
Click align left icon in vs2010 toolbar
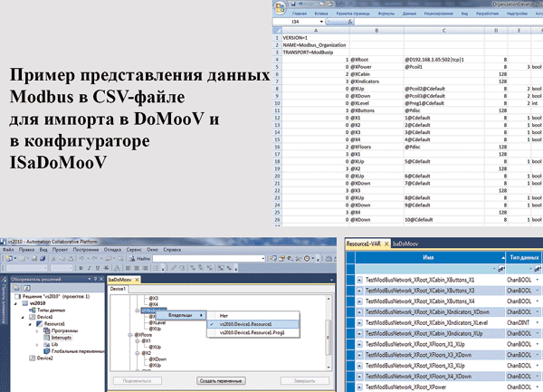click(128, 268)
